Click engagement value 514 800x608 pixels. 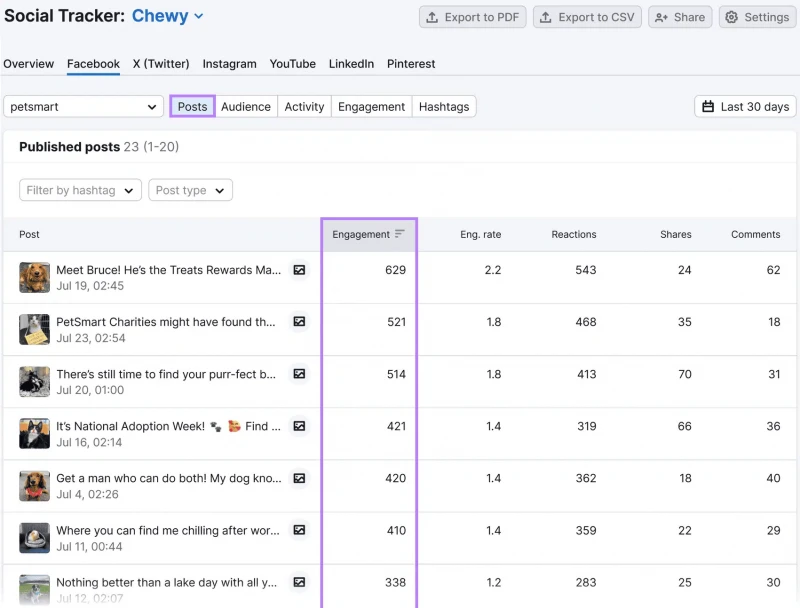click(x=396, y=374)
